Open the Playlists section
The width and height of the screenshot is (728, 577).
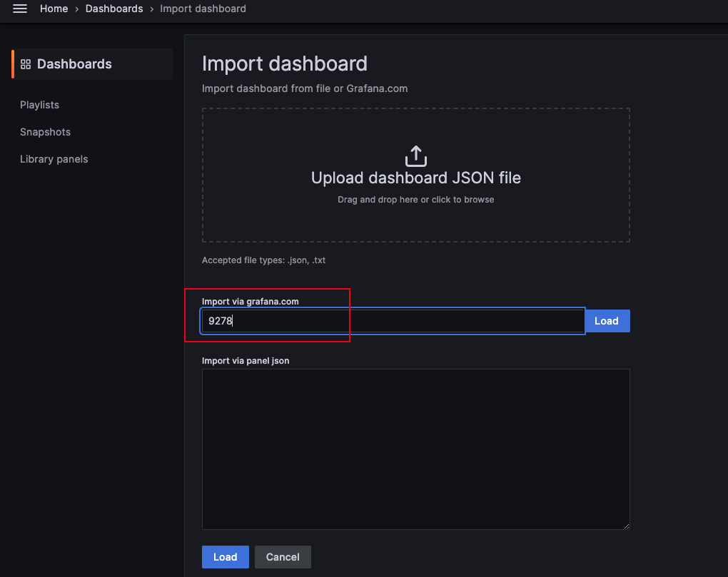coord(39,105)
